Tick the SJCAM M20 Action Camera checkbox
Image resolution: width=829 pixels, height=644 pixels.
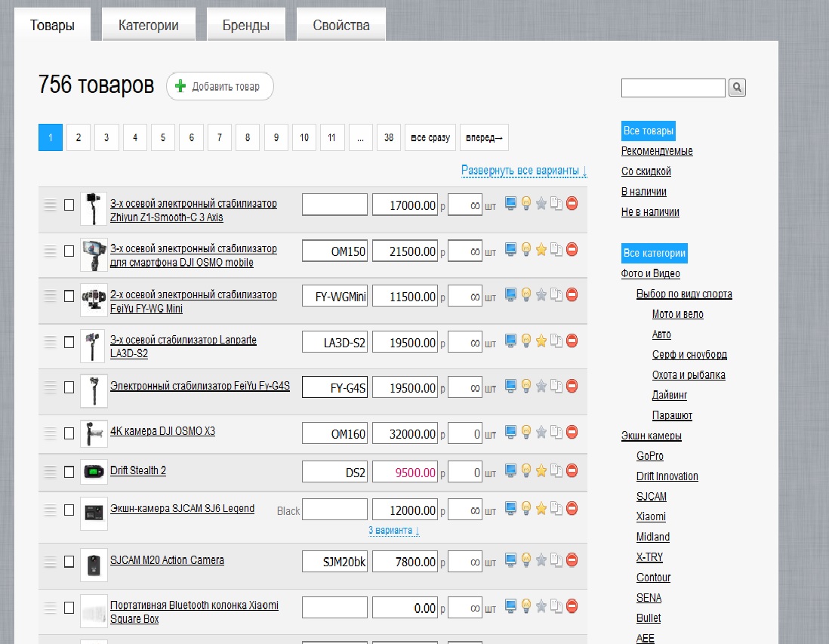click(x=69, y=562)
